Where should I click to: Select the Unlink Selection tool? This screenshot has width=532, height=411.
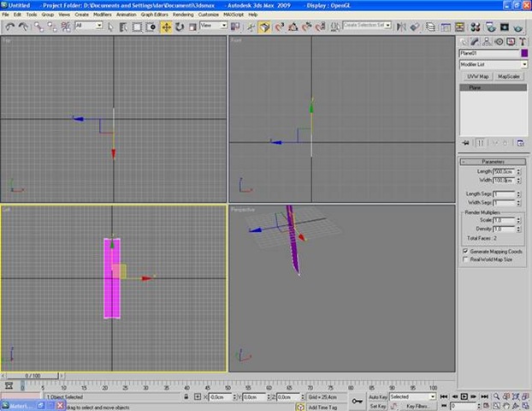pyautogui.click(x=52, y=27)
